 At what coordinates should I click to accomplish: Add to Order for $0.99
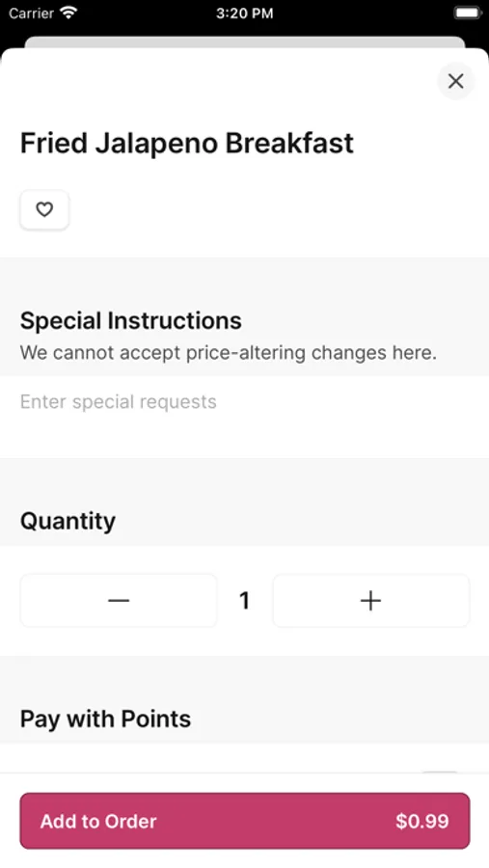[x=245, y=821]
